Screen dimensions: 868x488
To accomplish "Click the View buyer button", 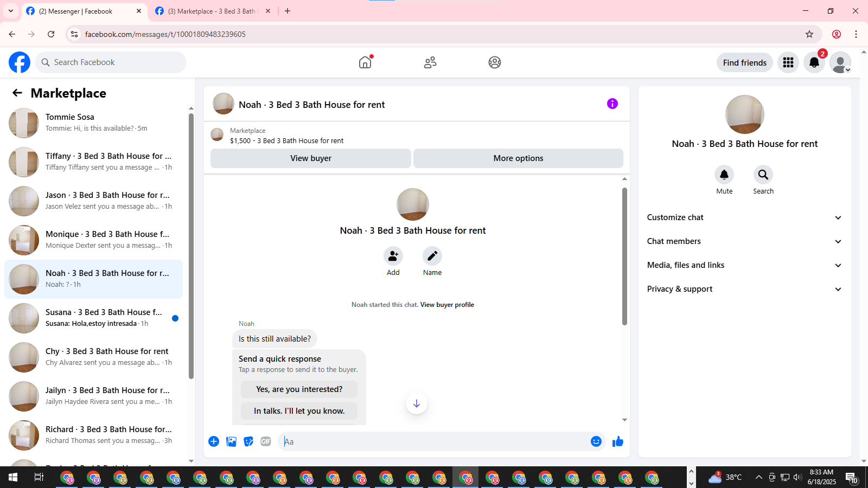I will pyautogui.click(x=311, y=158).
